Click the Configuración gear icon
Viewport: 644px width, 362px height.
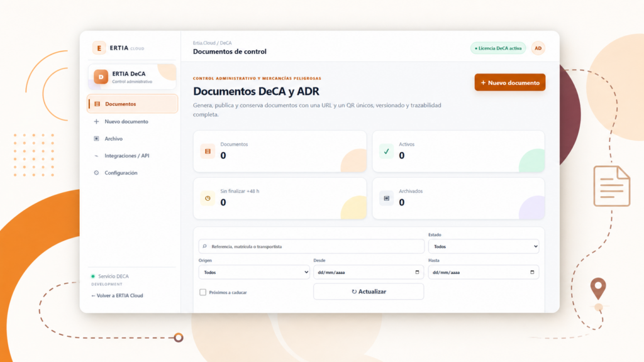(96, 173)
